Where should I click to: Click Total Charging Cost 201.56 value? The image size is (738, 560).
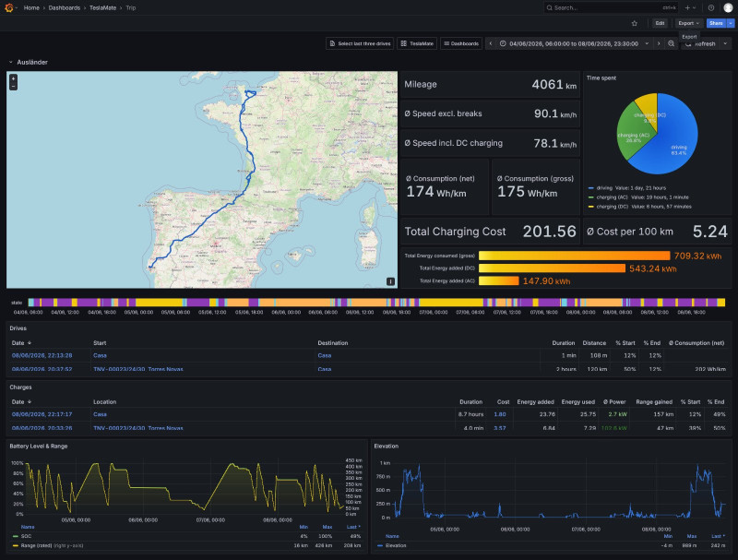coord(549,232)
